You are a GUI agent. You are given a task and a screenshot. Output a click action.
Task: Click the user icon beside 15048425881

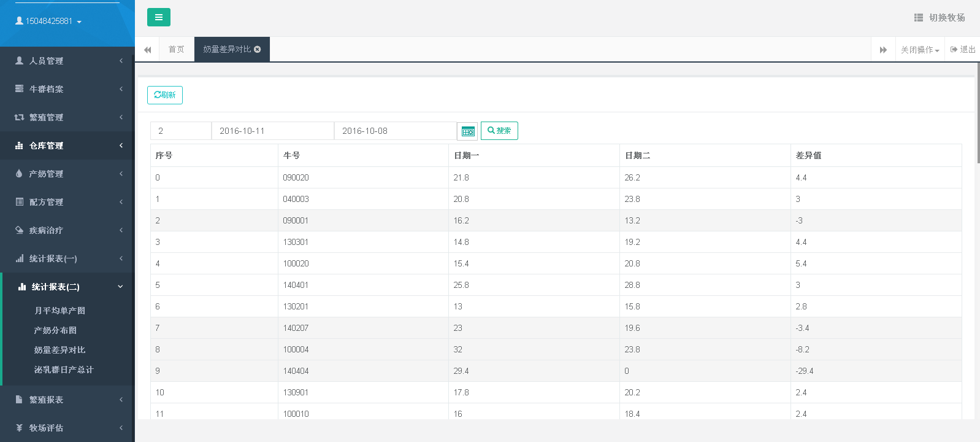19,21
